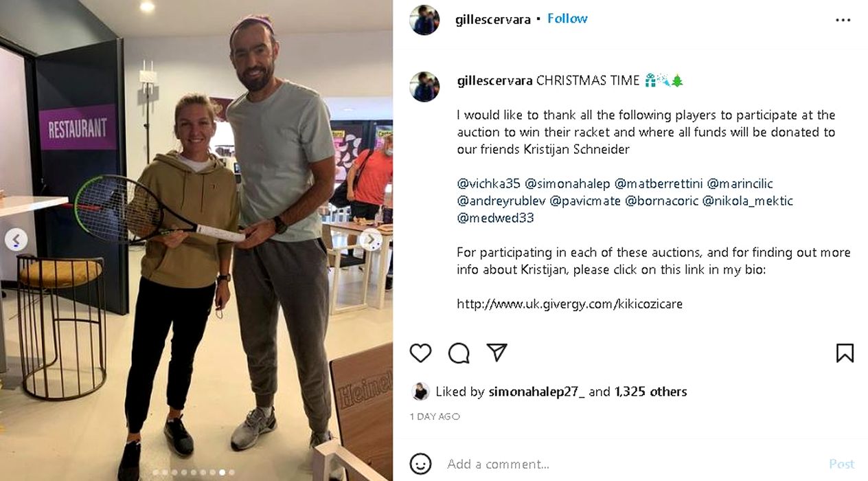Click the Add a comment field
This screenshot has width=868, height=481.
pyautogui.click(x=632, y=464)
